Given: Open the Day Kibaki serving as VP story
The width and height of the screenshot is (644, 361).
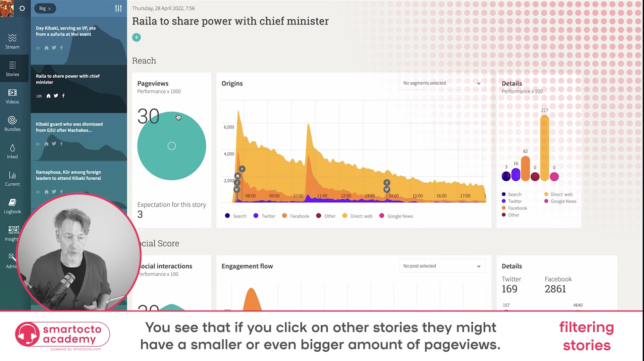Looking at the screenshot, I should tap(66, 31).
